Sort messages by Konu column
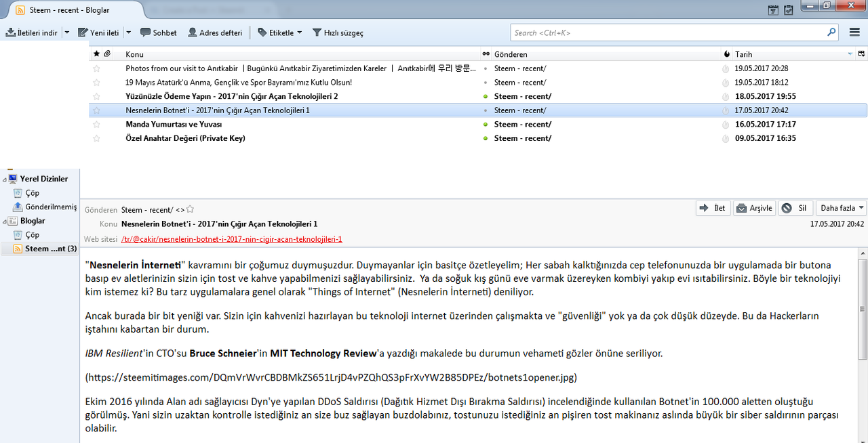Viewport: 868px width, 443px height. 301,54
